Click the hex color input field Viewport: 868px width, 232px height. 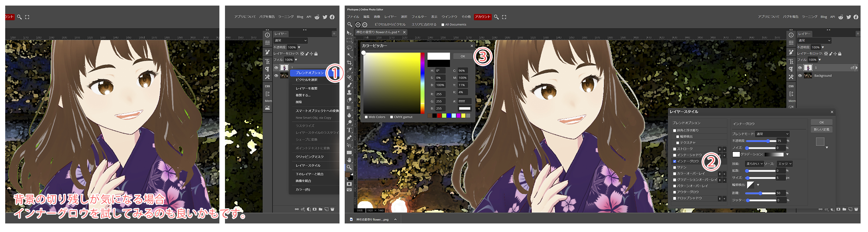[x=464, y=101]
